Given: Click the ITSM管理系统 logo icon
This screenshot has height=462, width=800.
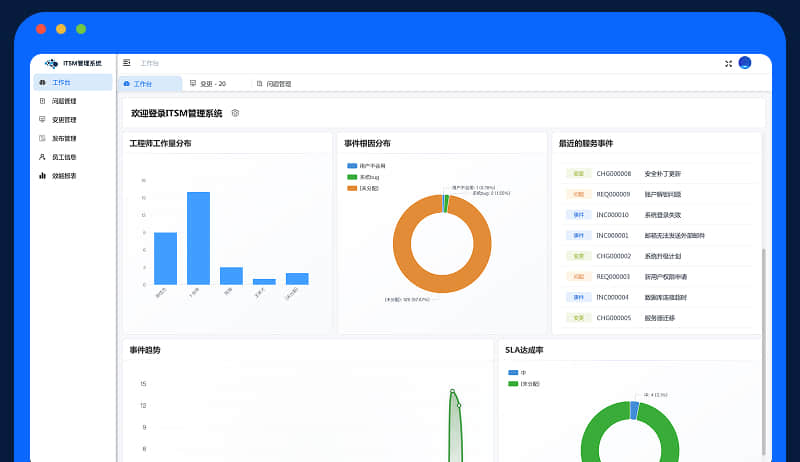Looking at the screenshot, I should (x=52, y=63).
